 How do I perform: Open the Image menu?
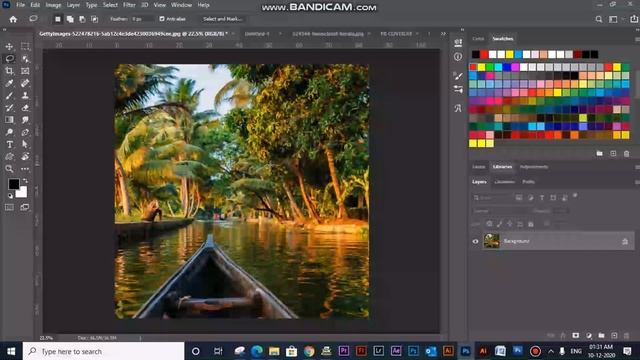[x=53, y=5]
